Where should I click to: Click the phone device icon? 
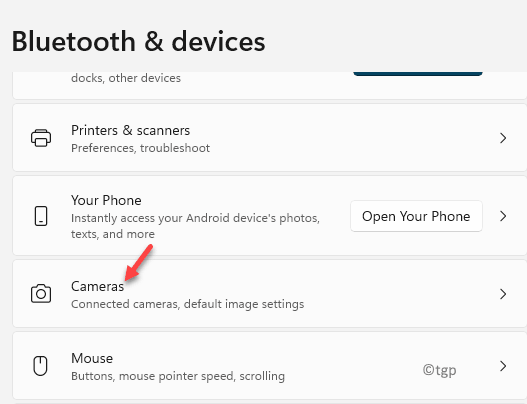pyautogui.click(x=41, y=216)
